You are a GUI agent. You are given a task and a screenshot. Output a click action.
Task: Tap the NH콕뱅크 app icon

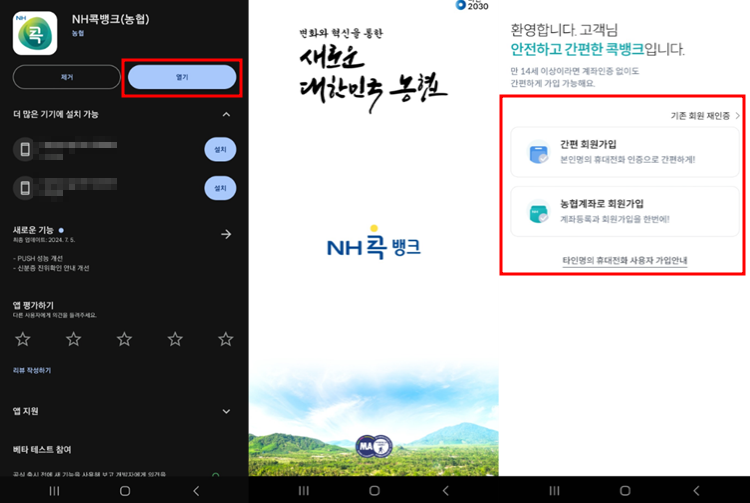pos(35,33)
